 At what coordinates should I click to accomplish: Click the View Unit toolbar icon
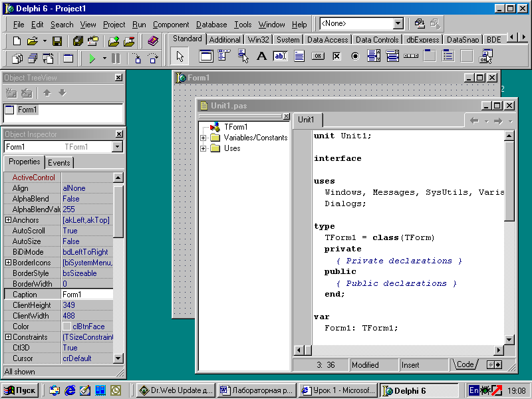click(x=17, y=59)
